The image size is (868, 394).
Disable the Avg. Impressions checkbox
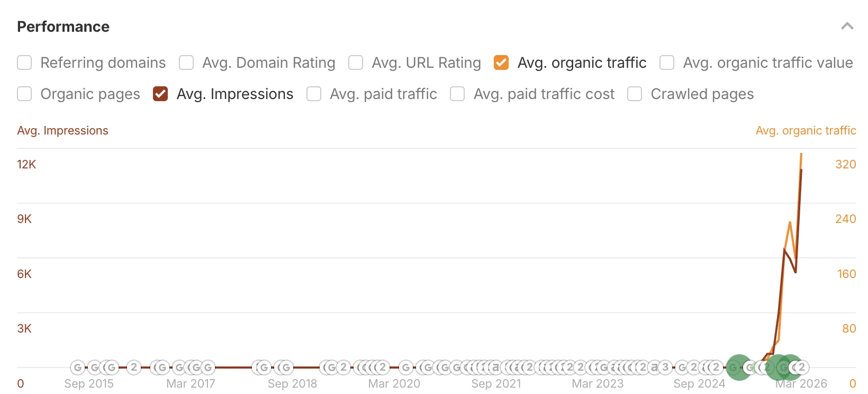point(160,94)
